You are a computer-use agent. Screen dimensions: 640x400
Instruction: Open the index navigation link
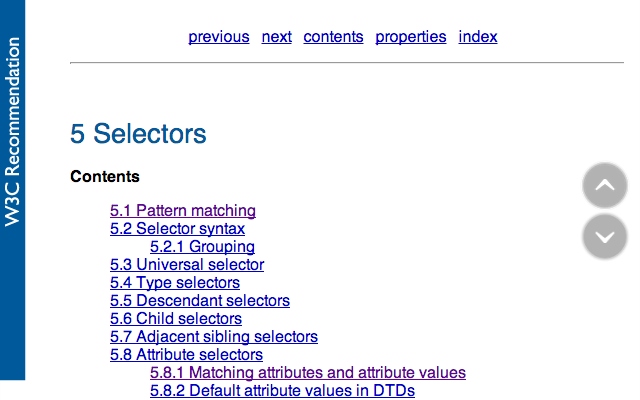(478, 37)
